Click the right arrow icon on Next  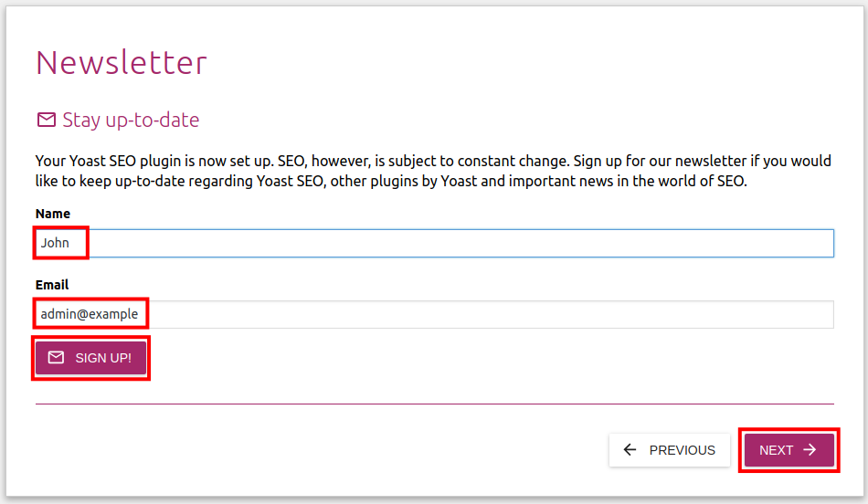click(810, 450)
